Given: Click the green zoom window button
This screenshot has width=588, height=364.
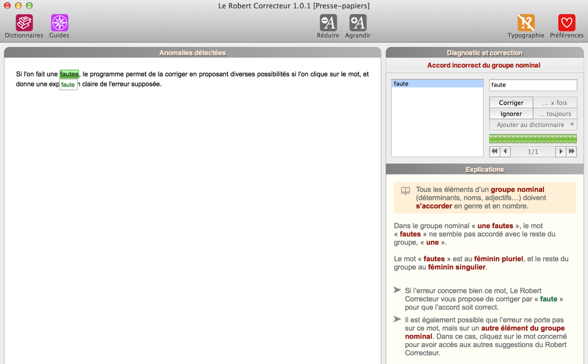Looking at the screenshot, I should [x=29, y=6].
